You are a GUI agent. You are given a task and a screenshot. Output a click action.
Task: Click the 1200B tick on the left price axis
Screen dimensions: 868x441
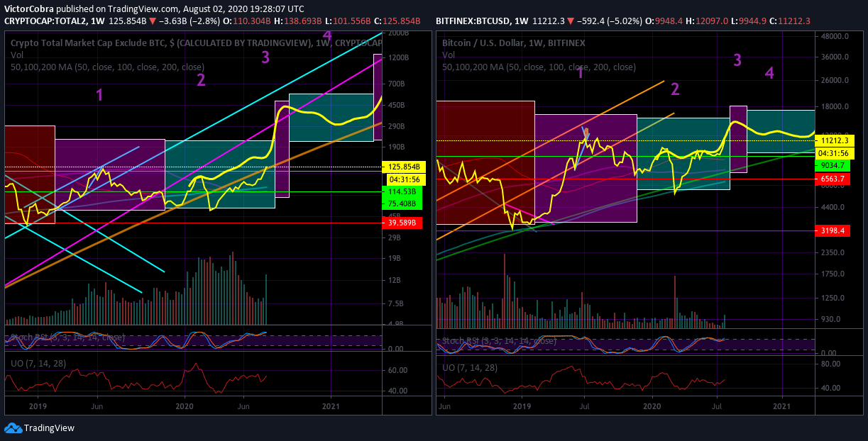[x=400, y=58]
